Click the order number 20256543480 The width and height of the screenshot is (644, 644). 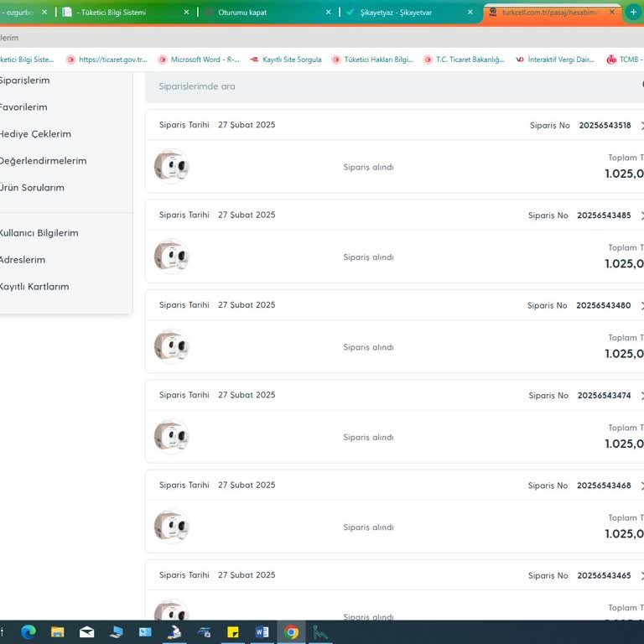604,305
